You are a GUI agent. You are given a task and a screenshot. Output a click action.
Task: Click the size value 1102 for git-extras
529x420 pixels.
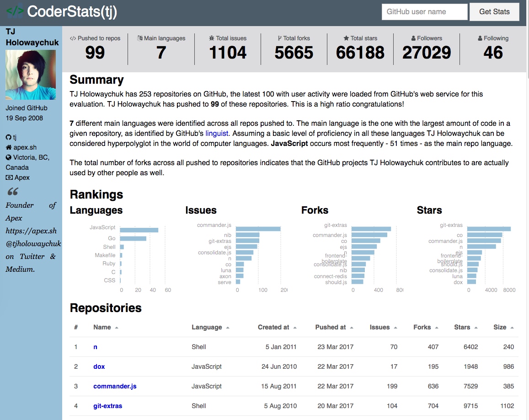[x=507, y=406]
